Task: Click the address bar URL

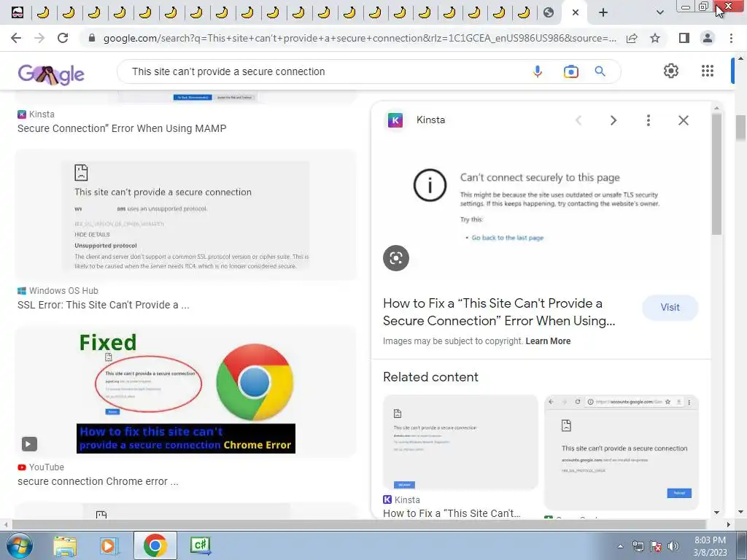Action: [x=360, y=38]
